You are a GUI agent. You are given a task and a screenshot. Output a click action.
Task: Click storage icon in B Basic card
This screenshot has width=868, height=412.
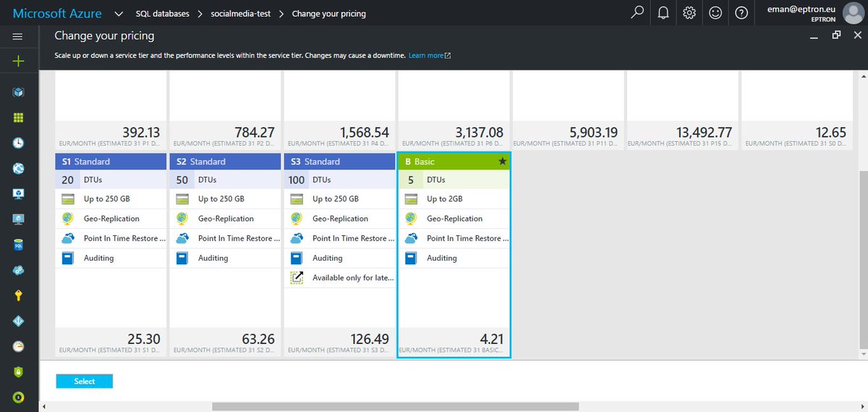pos(411,199)
